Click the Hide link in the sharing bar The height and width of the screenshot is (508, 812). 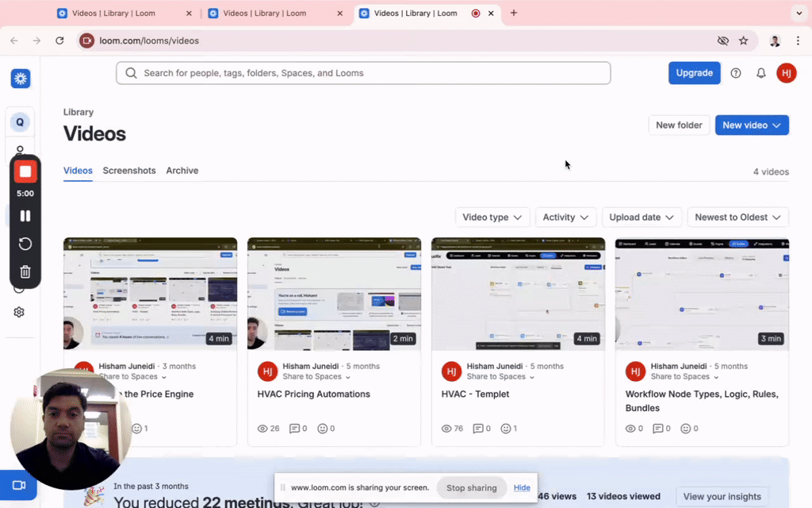click(522, 488)
